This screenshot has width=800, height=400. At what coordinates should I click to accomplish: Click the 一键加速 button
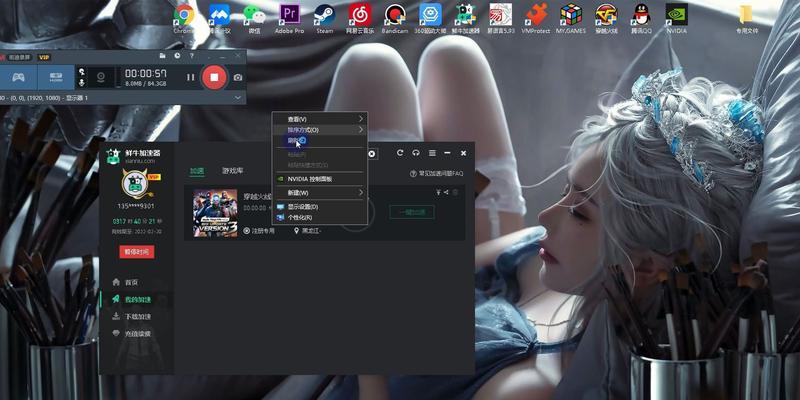tap(412, 212)
